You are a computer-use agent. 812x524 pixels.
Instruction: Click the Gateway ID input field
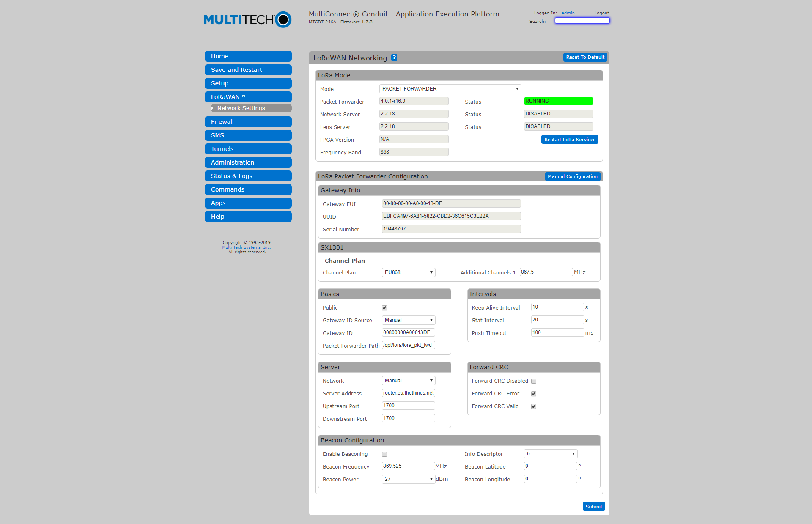(409, 332)
